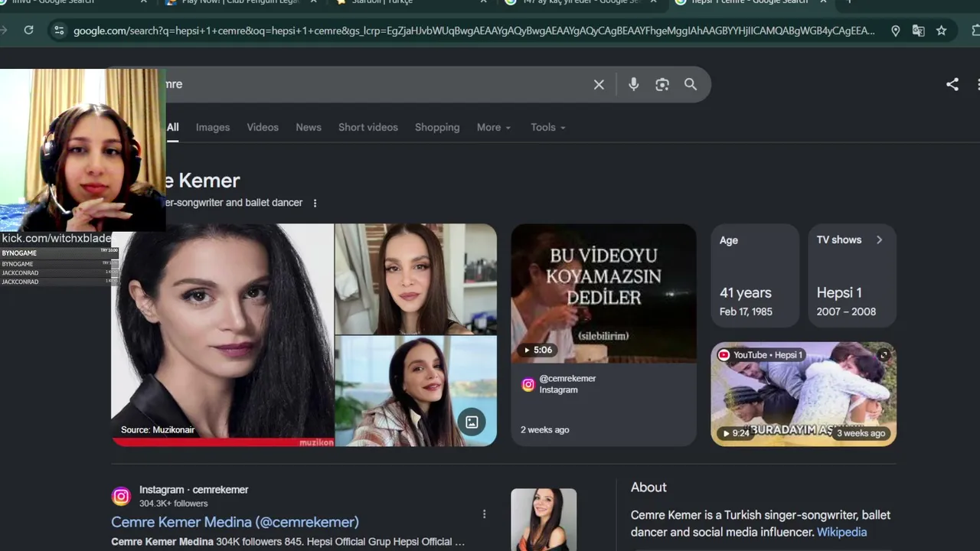The width and height of the screenshot is (980, 551).
Task: Follow the Wikipedia link in About
Action: click(x=841, y=532)
